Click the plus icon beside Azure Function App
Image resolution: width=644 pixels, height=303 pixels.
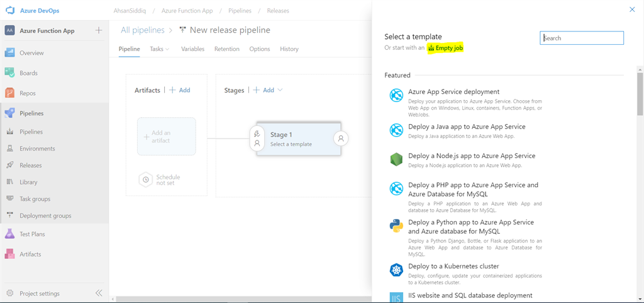coord(99,30)
